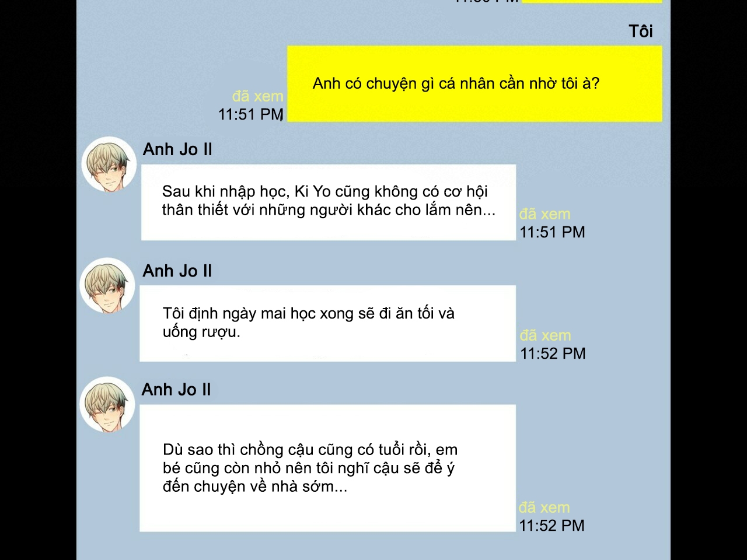Select third Anh Jo Il avatar
The height and width of the screenshot is (560, 747).
pyautogui.click(x=107, y=405)
